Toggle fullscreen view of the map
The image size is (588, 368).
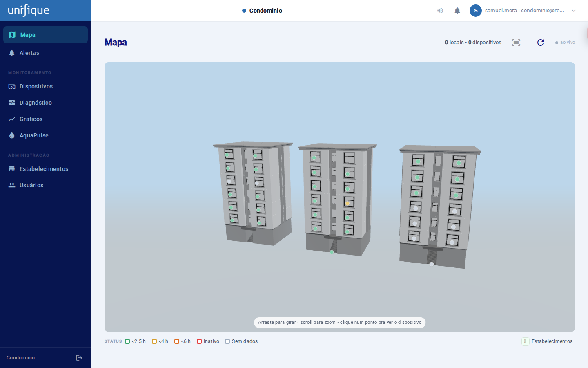[516, 43]
